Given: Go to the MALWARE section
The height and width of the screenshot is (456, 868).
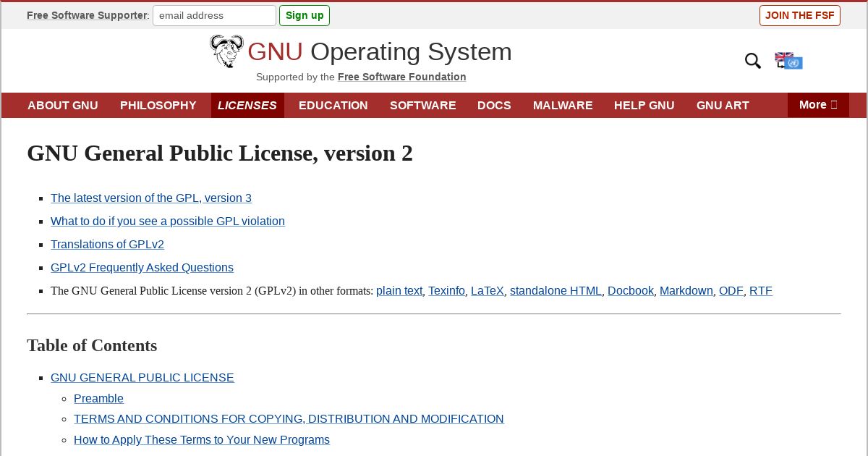Looking at the screenshot, I should (563, 105).
